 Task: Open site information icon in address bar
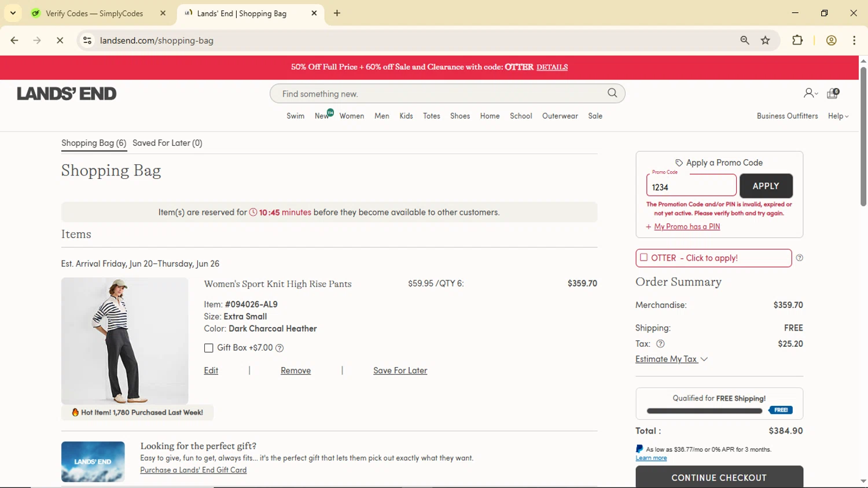click(87, 41)
